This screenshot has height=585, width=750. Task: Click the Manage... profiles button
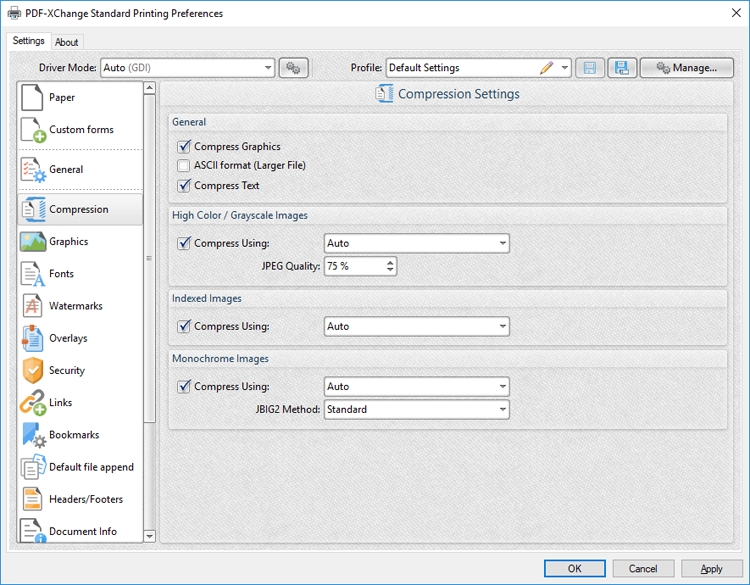pos(686,68)
